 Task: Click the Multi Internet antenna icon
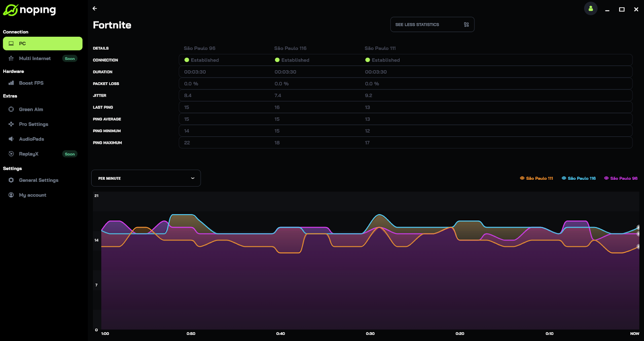click(x=11, y=58)
